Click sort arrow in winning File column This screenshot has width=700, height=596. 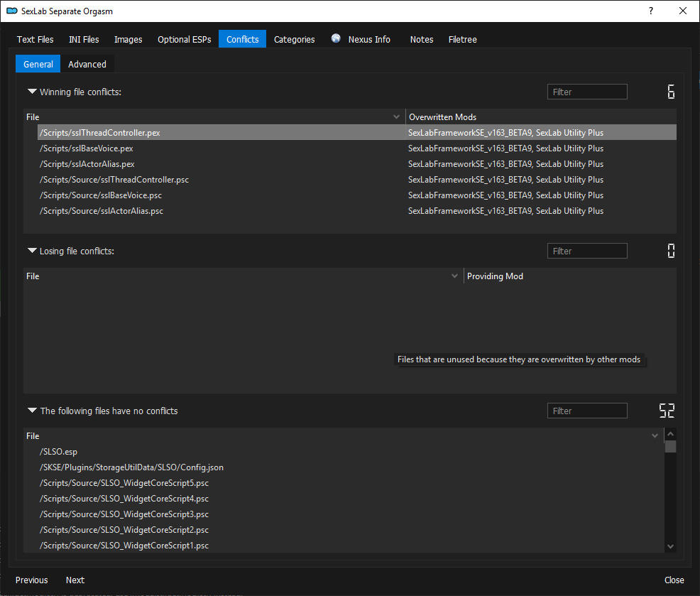tap(396, 117)
